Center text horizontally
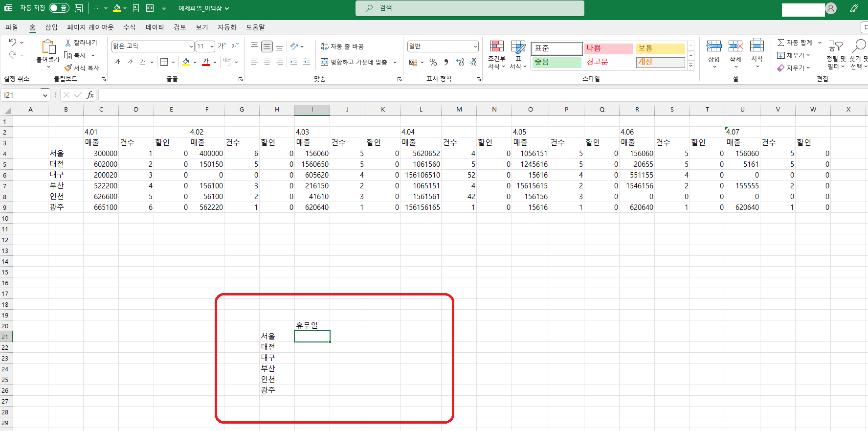Viewport: 868px width, 431px height. coord(267,62)
